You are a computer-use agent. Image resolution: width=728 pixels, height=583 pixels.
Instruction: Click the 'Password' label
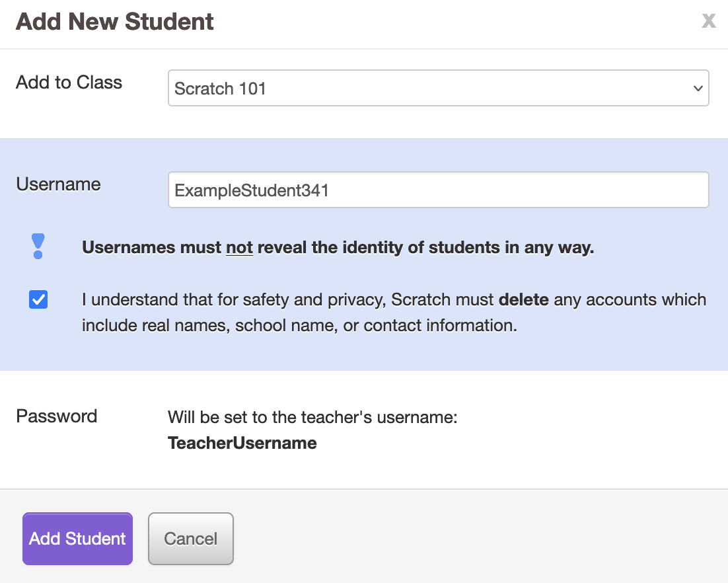[56, 416]
